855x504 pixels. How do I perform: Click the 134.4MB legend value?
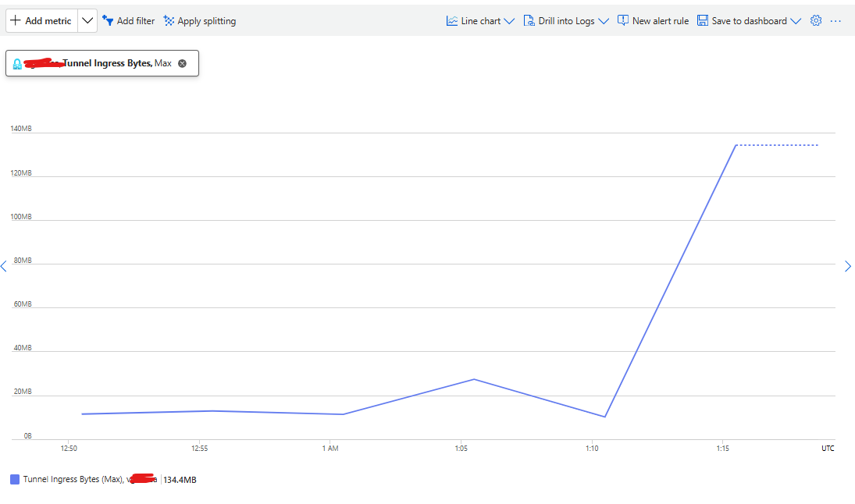[180, 480]
